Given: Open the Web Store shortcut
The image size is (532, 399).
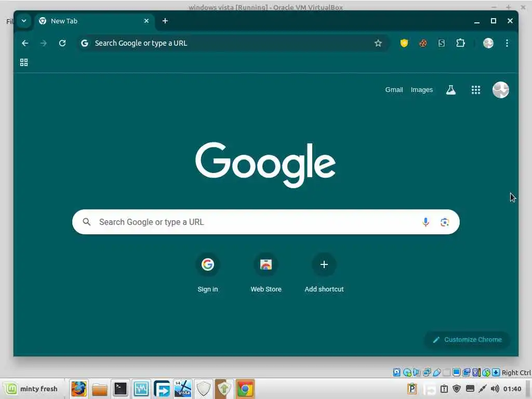Looking at the screenshot, I should pyautogui.click(x=266, y=273).
